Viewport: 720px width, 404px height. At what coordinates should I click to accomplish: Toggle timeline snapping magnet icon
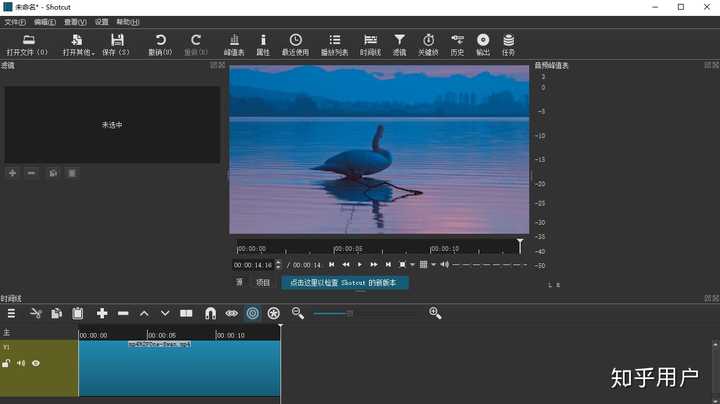pyautogui.click(x=210, y=314)
